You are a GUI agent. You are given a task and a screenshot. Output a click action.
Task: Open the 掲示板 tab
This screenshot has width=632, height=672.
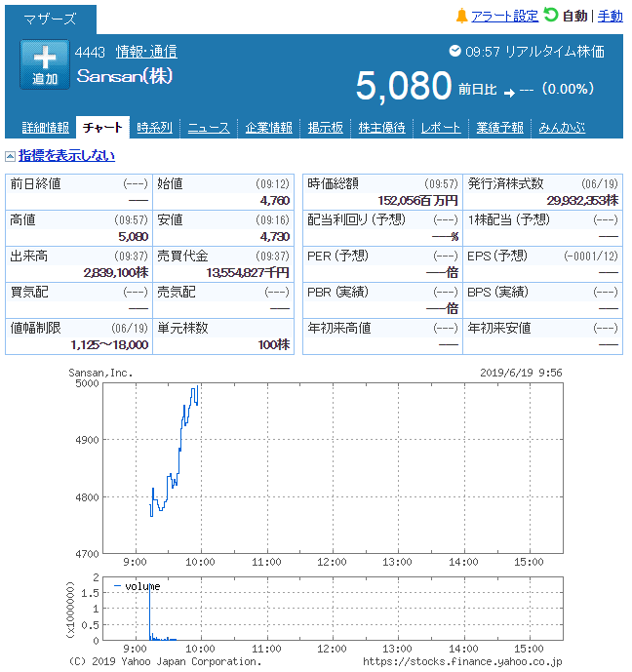(x=325, y=128)
